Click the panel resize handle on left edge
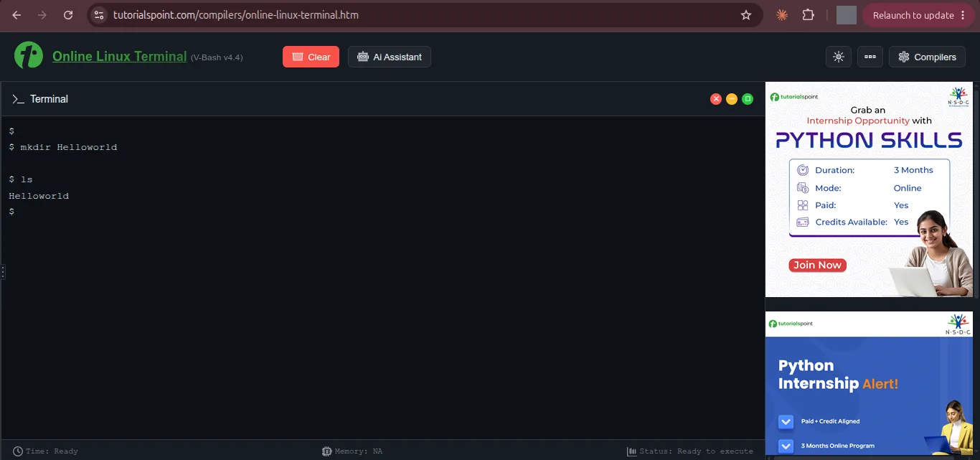 3,272
